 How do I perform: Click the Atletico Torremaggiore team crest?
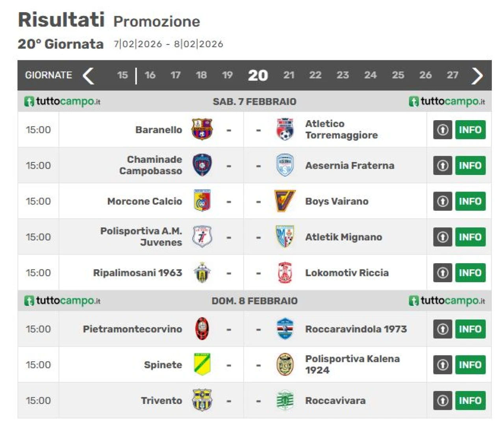pyautogui.click(x=285, y=129)
